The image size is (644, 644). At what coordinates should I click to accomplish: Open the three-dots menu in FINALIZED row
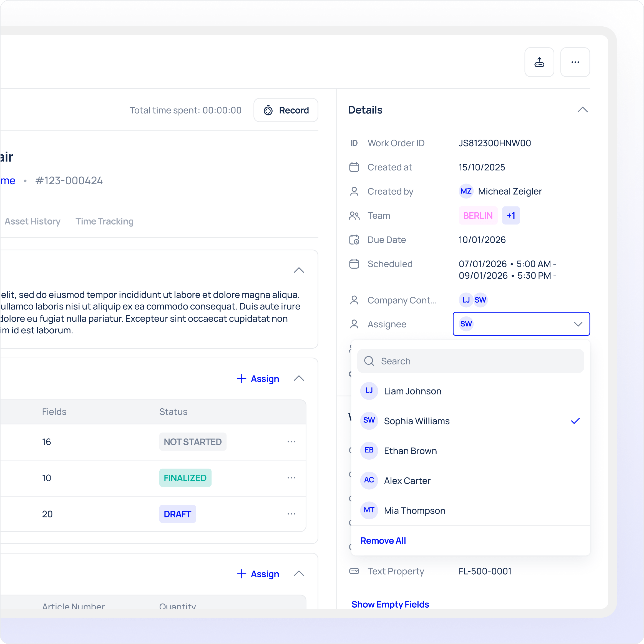tap(291, 477)
